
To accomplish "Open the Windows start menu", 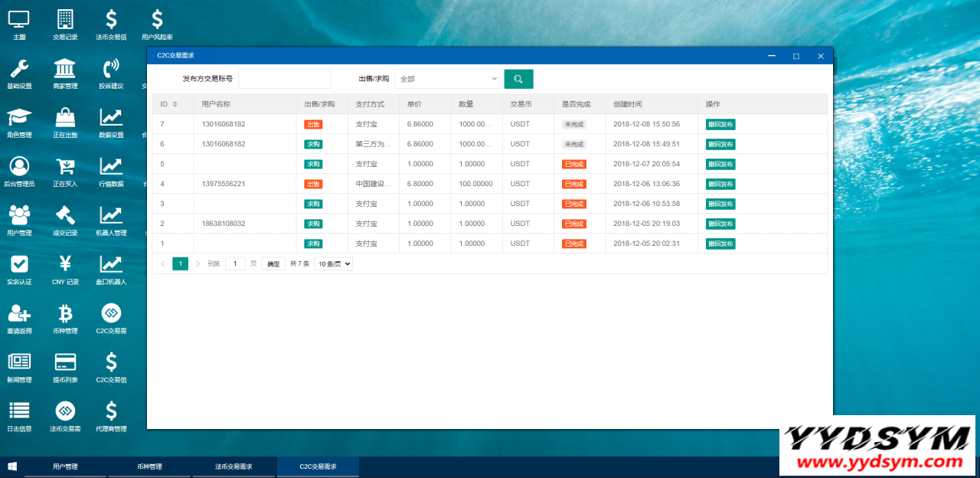I will (12, 467).
